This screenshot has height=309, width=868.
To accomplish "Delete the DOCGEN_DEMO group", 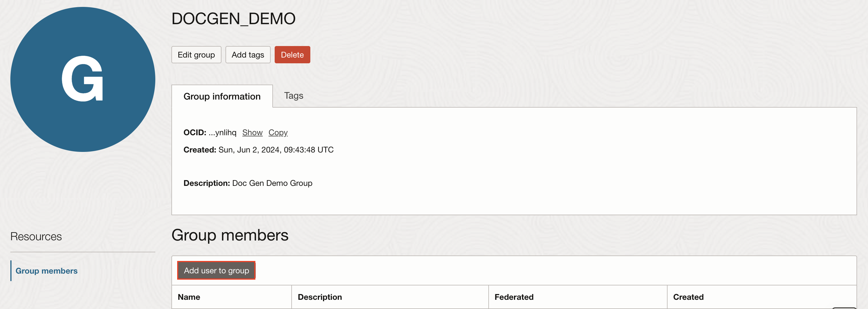I will click(x=292, y=54).
